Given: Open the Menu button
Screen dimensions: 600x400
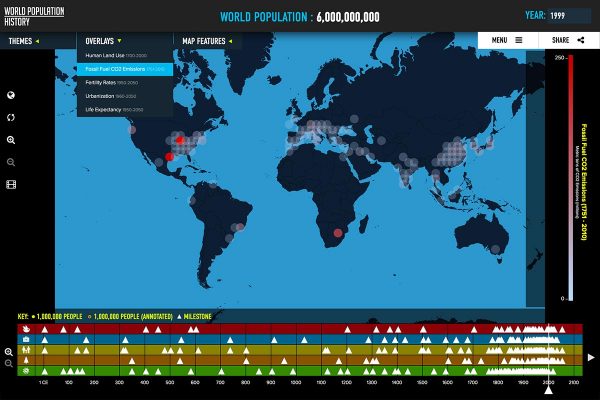Looking at the screenshot, I should (x=508, y=40).
